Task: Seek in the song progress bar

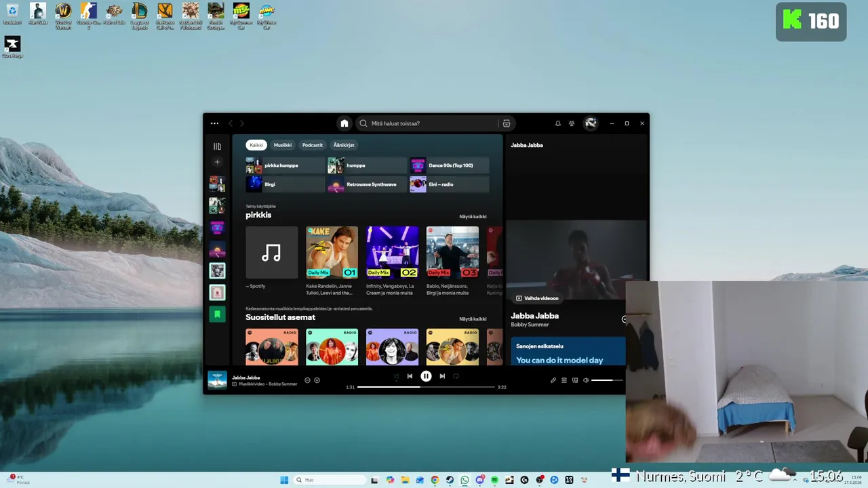Action: click(x=426, y=387)
